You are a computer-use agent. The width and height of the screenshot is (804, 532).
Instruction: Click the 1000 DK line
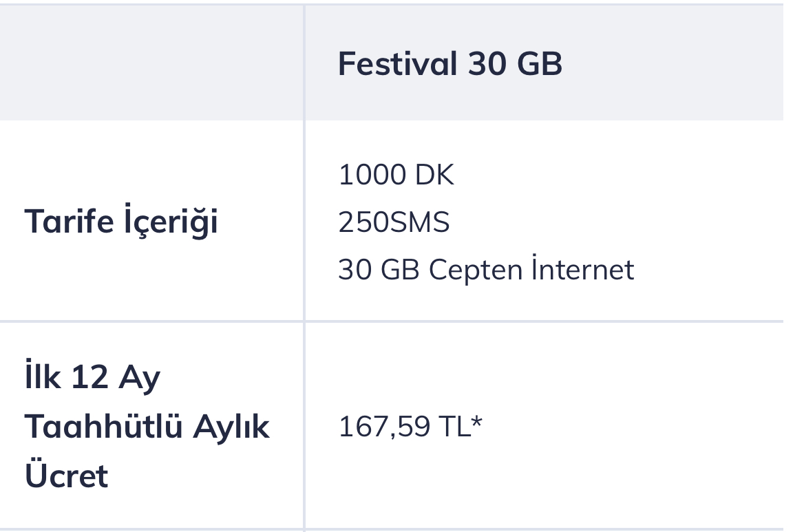point(396,175)
